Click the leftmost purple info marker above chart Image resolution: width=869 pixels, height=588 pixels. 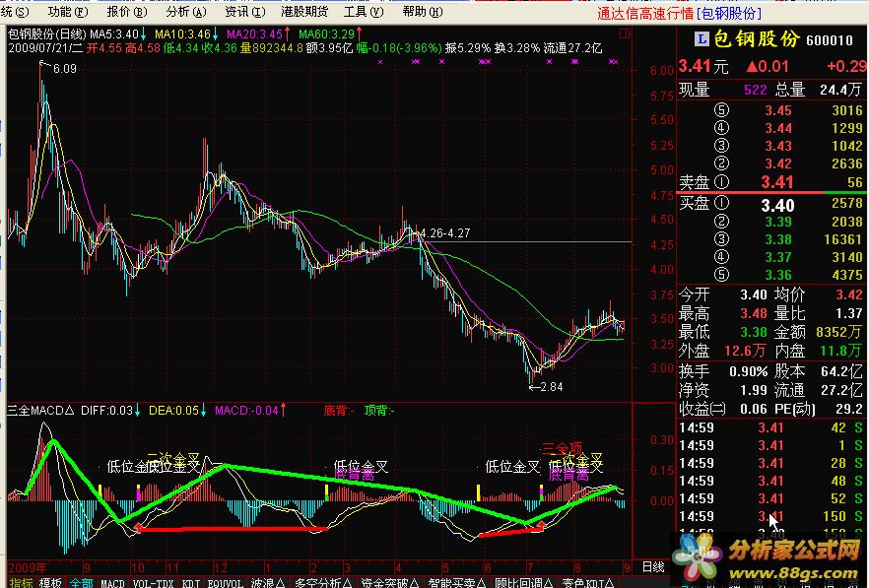380,62
